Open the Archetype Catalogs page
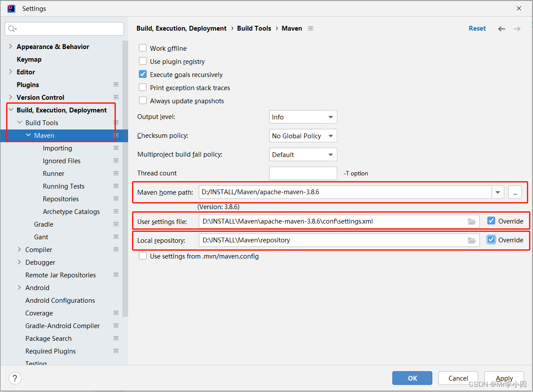 click(71, 211)
